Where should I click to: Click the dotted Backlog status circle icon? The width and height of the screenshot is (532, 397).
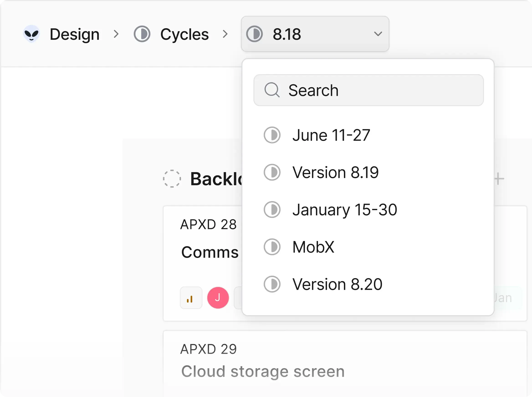pyautogui.click(x=172, y=178)
